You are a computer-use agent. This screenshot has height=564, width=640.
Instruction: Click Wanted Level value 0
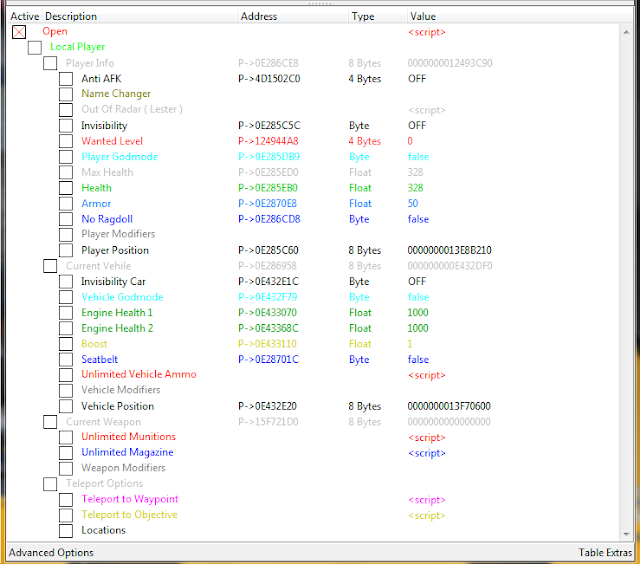coord(410,141)
